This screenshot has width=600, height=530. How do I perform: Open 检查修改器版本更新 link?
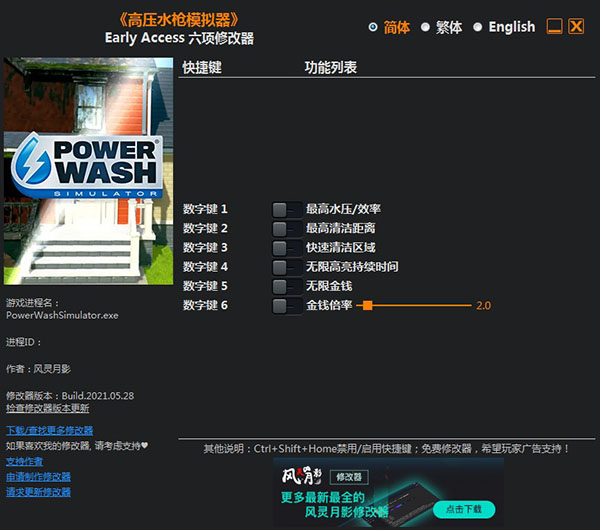pos(47,408)
